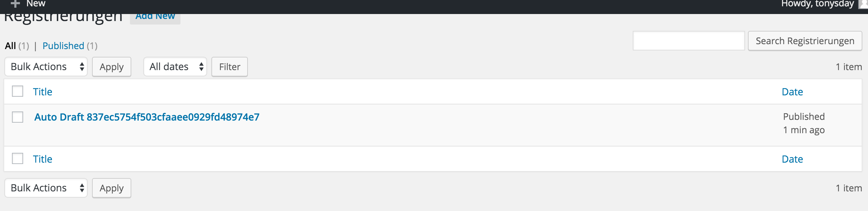
Task: Open the bottom Bulk Actions dropdown
Action: [46, 188]
